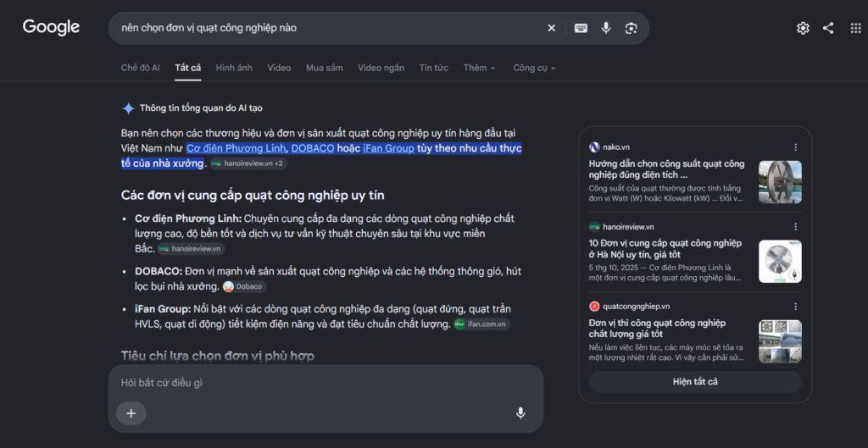Click the plus button in ask box
The width and height of the screenshot is (868, 448).
tap(131, 413)
